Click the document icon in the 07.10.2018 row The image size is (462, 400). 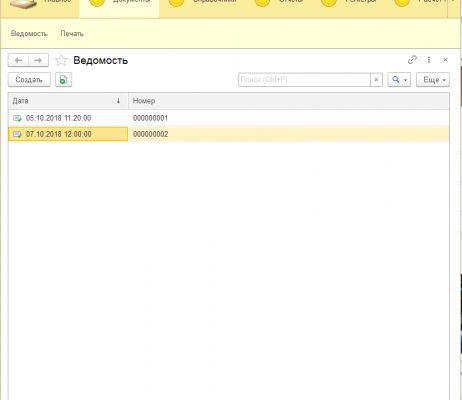(17, 134)
